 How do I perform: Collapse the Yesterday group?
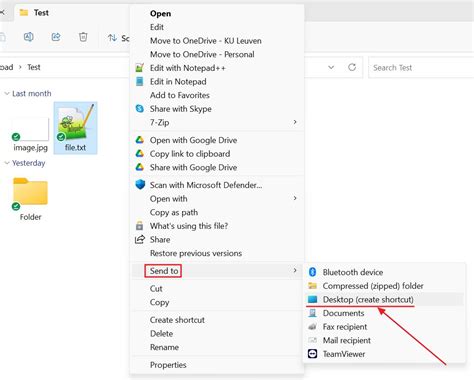tap(6, 163)
